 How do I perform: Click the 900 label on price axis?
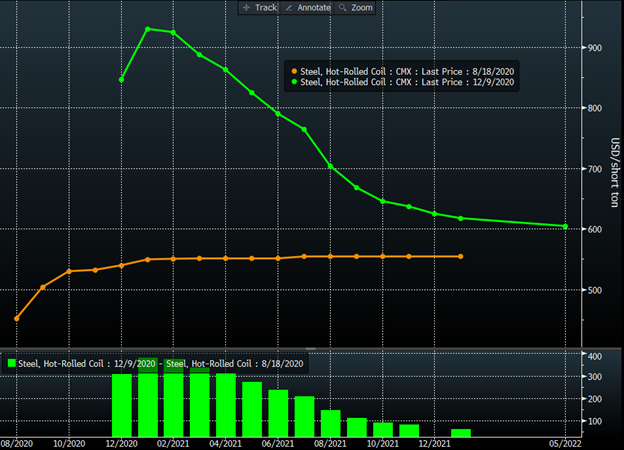pyautogui.click(x=594, y=48)
